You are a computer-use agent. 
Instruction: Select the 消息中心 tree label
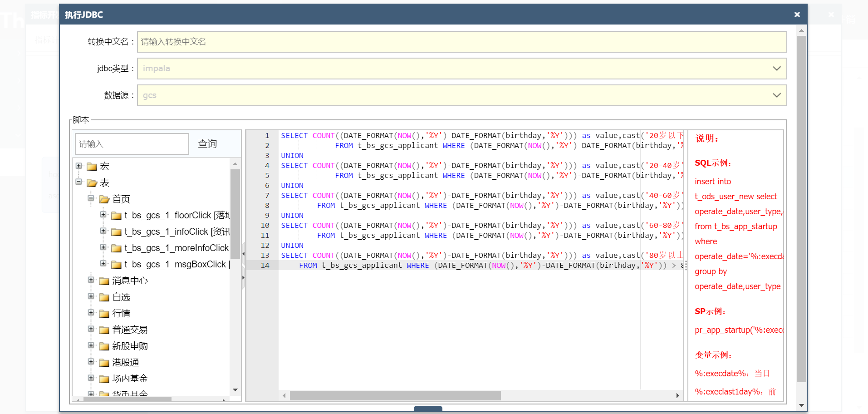coord(130,281)
